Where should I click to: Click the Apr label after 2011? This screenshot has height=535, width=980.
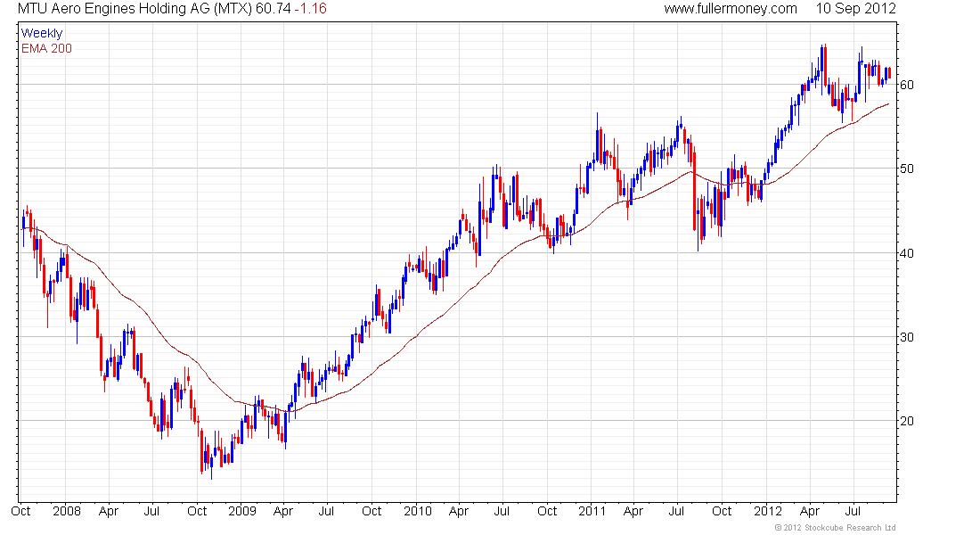click(633, 511)
